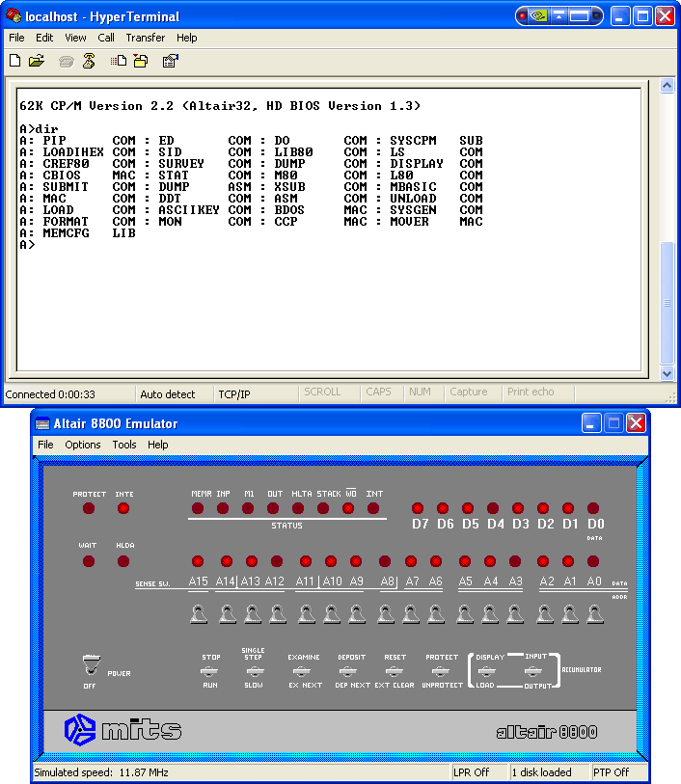681x784 pixels.
Task: Click SYSGEN file name in listing
Action: click(413, 210)
